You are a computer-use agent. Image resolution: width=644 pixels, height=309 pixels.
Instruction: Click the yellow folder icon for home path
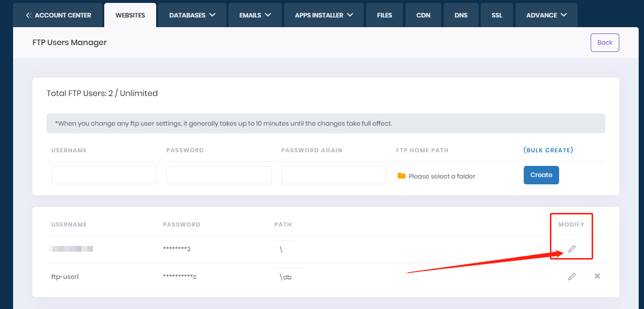click(401, 176)
